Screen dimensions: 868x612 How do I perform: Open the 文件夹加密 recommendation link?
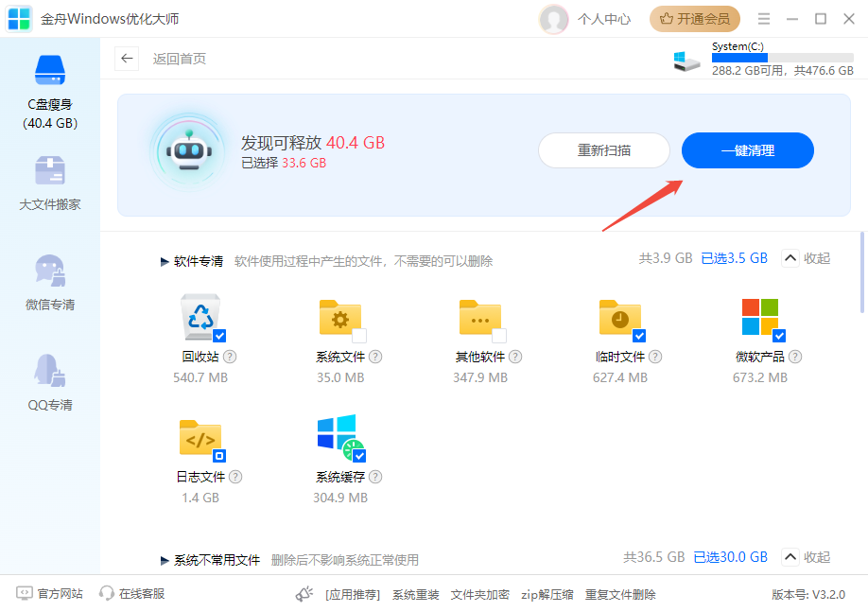tap(480, 595)
